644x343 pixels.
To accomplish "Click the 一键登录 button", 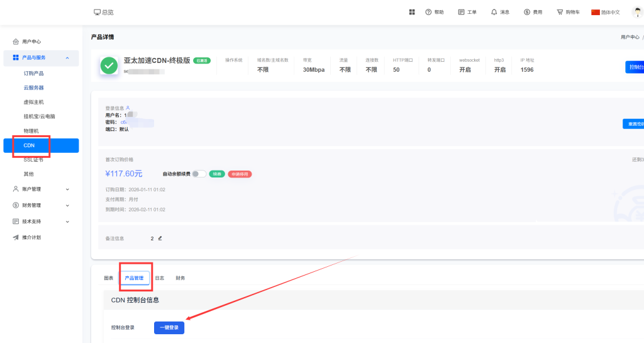I will 169,327.
